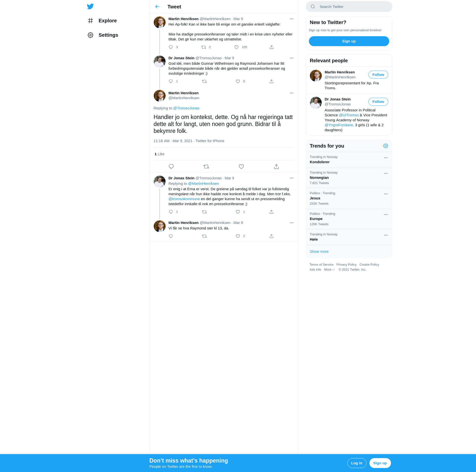Image resolution: width=476 pixels, height=472 pixels.
Task: Reply to the Vi får se hva Raymond tweet
Action: (171, 236)
